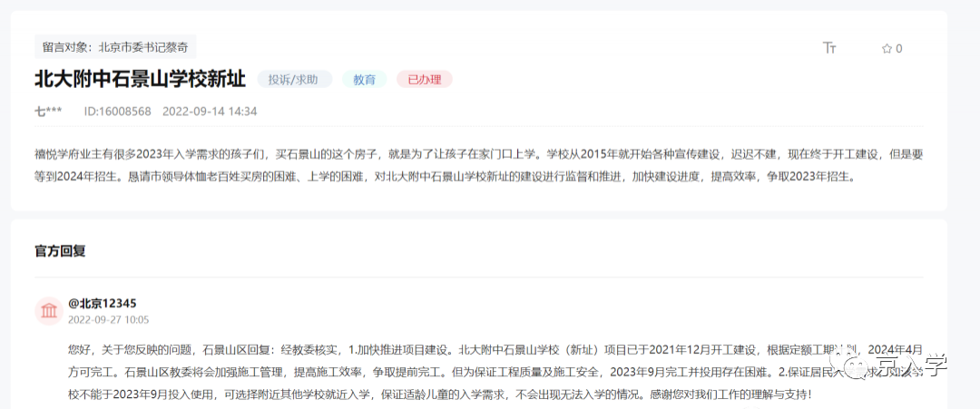The height and width of the screenshot is (409, 980).
Task: Click the font size Tт icon
Action: pos(830,48)
